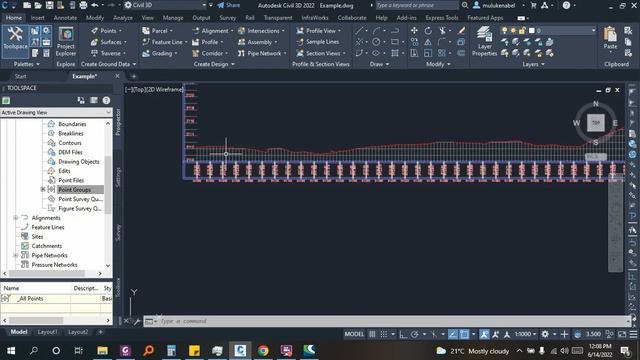Switch to the Survey ribbon tab
This screenshot has height=360, width=640.
(227, 18)
